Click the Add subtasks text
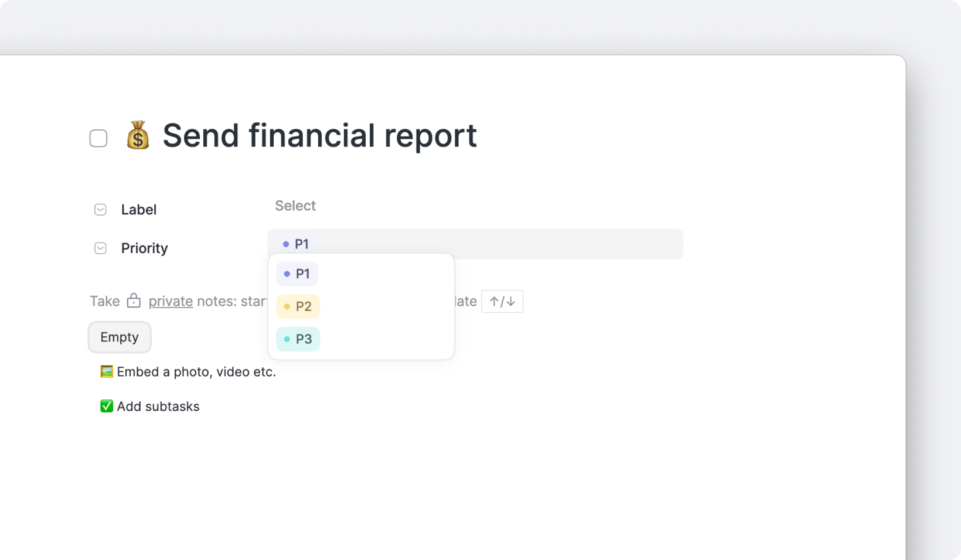 (158, 406)
